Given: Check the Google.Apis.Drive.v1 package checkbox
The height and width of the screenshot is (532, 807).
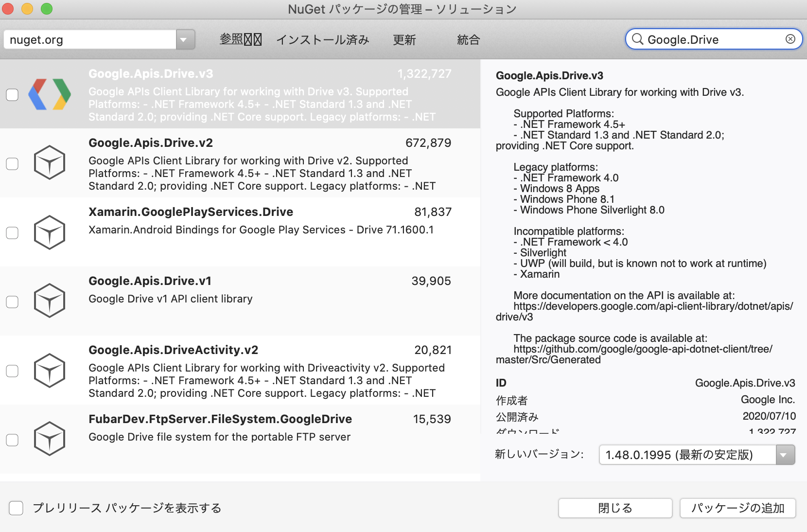Looking at the screenshot, I should pos(12,302).
